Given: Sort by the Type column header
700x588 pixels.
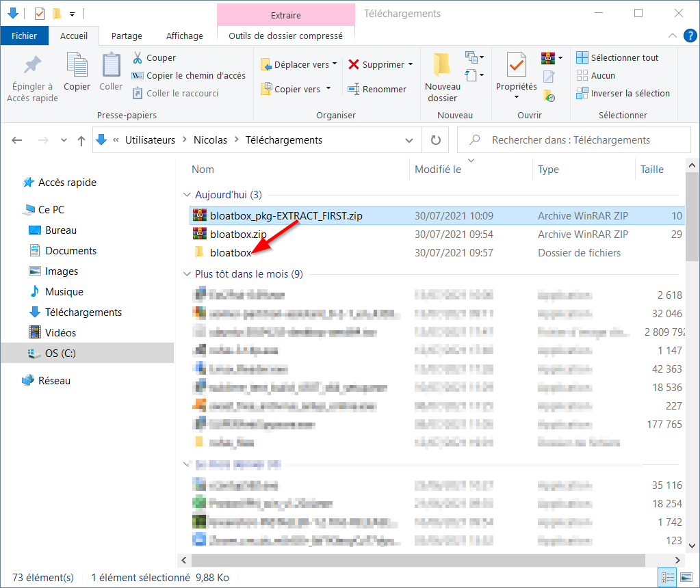Looking at the screenshot, I should [548, 170].
